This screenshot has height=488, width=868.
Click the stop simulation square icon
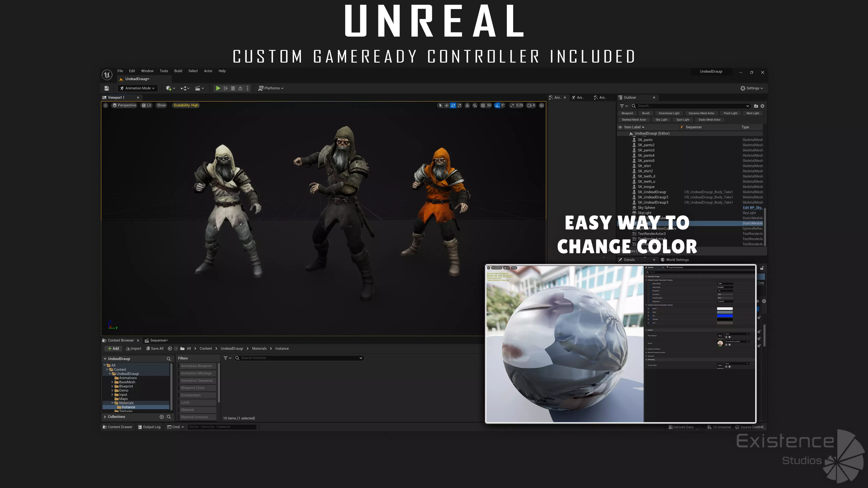pyautogui.click(x=233, y=88)
